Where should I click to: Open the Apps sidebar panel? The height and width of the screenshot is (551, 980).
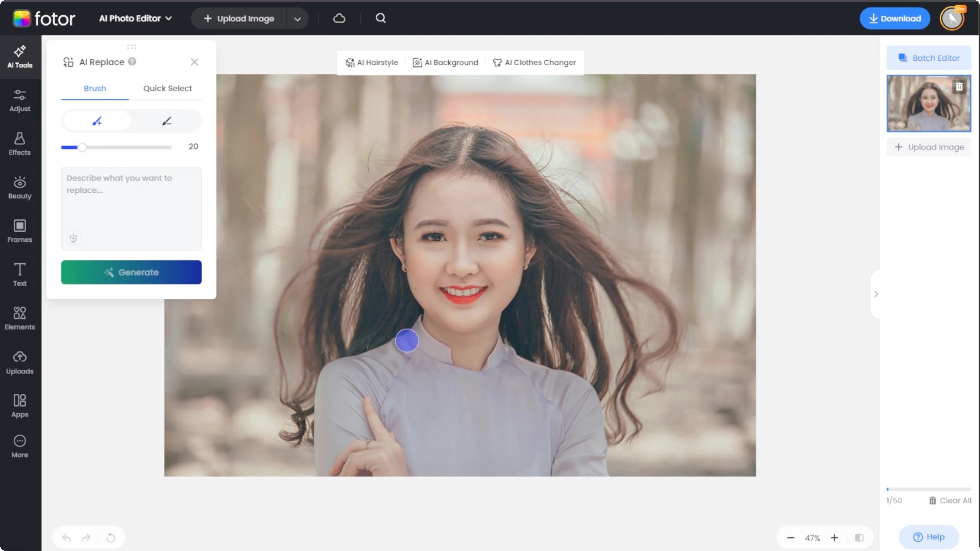point(20,406)
